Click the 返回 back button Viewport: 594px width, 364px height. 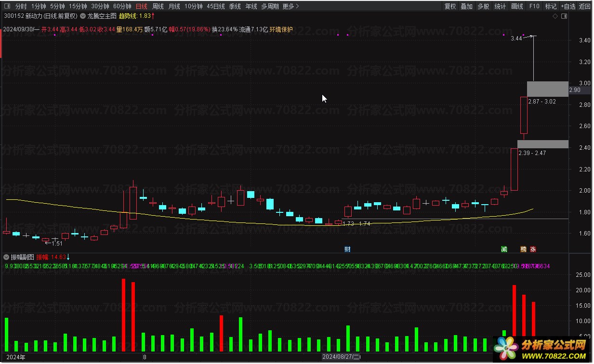click(x=585, y=6)
